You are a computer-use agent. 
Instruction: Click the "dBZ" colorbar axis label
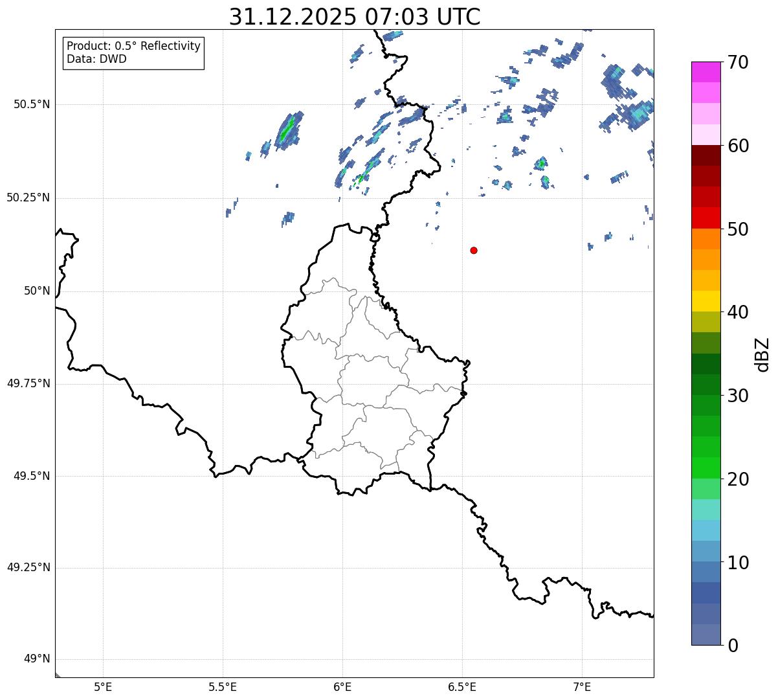tap(763, 354)
